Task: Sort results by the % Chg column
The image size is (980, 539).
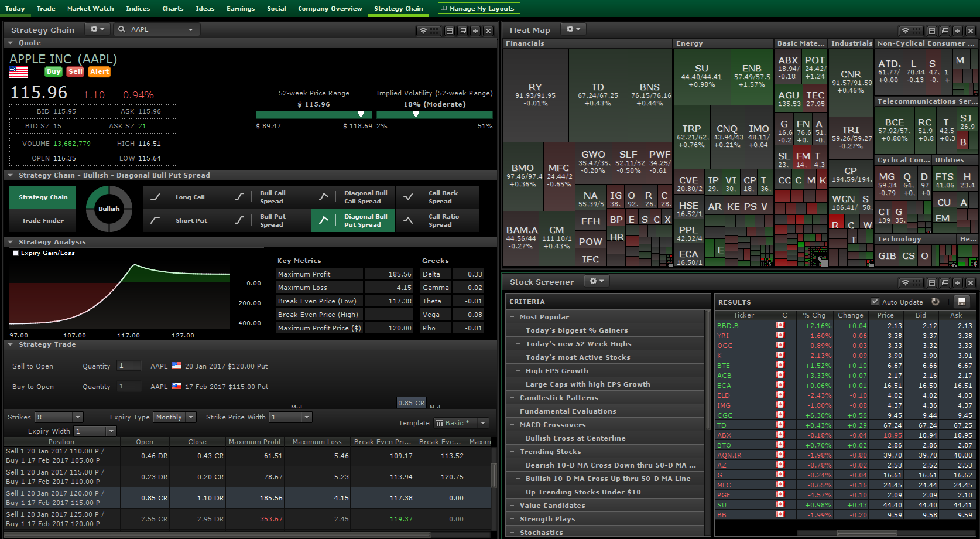Action: tap(814, 315)
